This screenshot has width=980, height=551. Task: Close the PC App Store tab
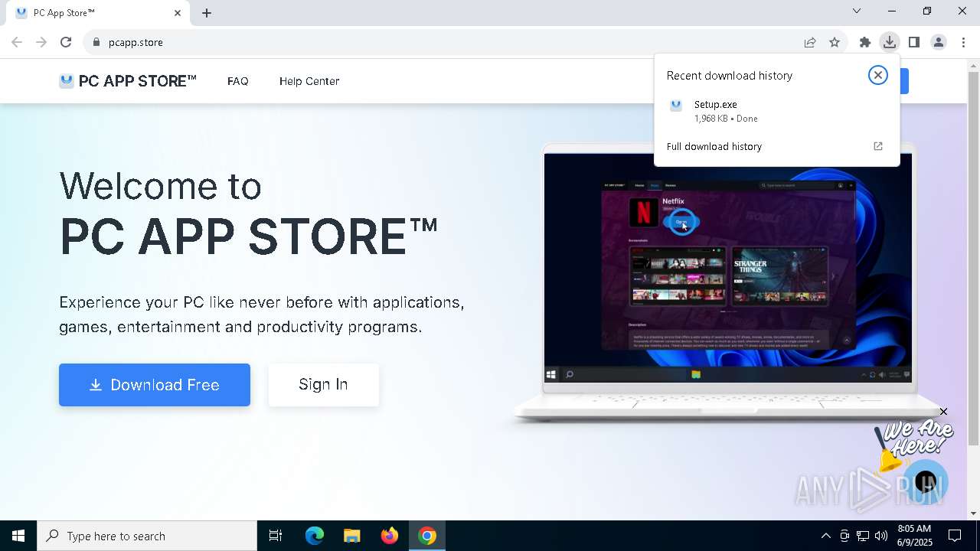(x=178, y=13)
